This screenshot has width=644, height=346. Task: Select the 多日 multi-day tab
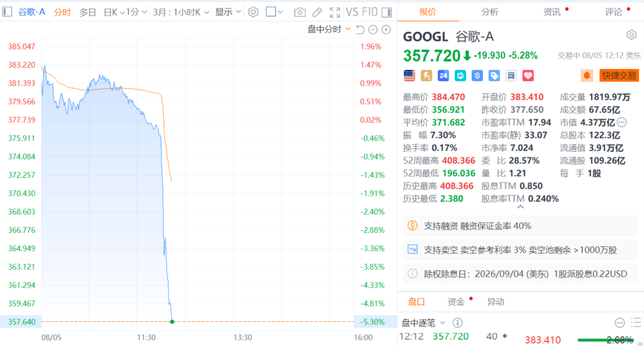(x=87, y=12)
